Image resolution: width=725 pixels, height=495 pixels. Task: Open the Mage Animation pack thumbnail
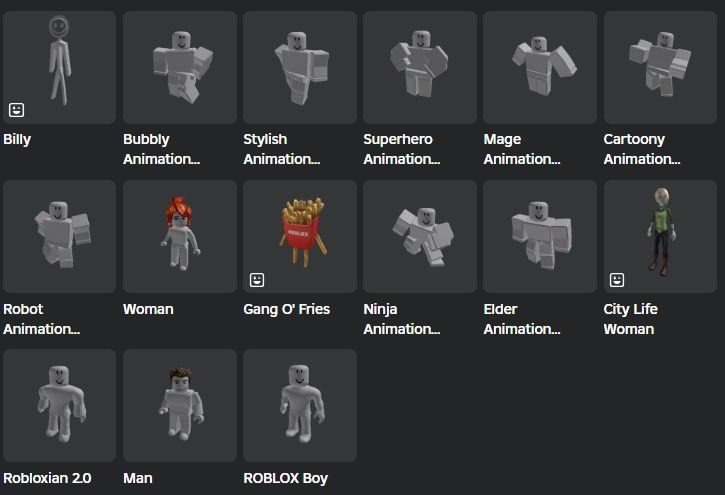pyautogui.click(x=540, y=67)
